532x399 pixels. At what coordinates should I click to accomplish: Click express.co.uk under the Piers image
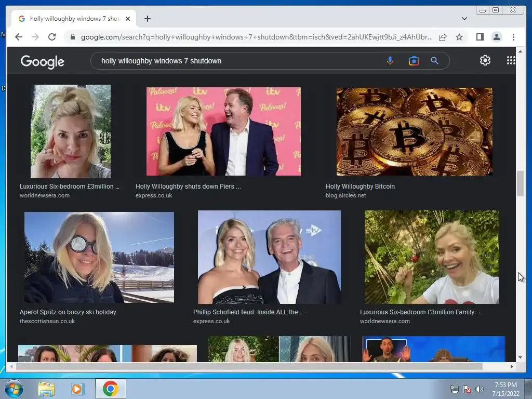[154, 195]
